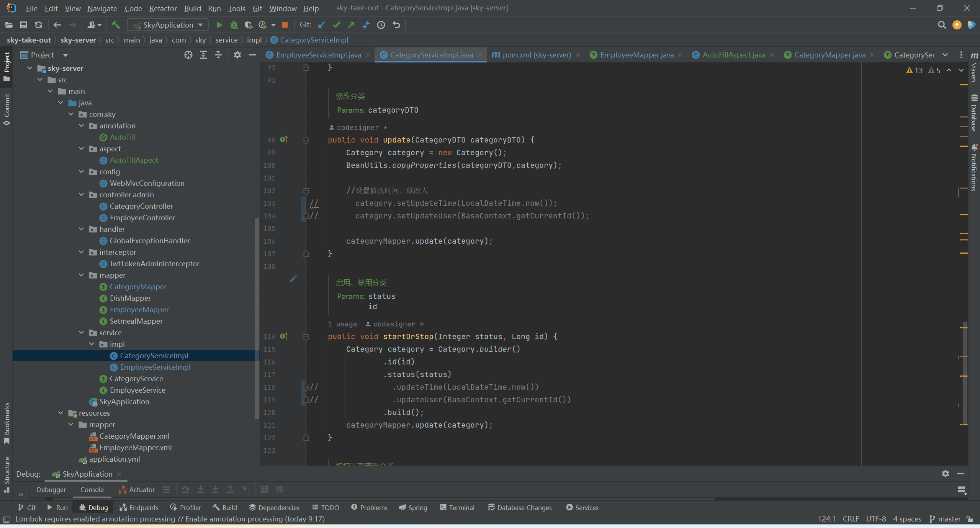The height and width of the screenshot is (528, 980).
Task: Collapse the controller.admin folder
Action: (81, 195)
